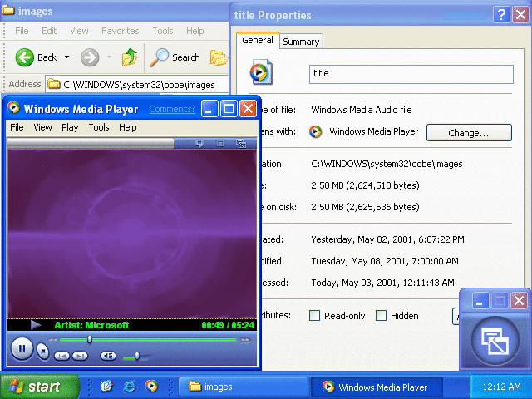Click the green seek bar track
This screenshot has height=399, width=532.
click(148, 339)
